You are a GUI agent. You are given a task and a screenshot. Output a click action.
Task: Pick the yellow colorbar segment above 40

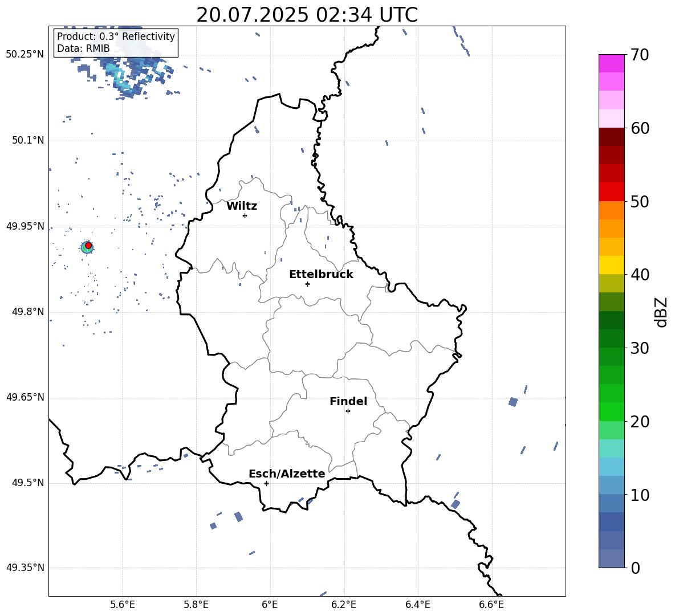tap(611, 265)
